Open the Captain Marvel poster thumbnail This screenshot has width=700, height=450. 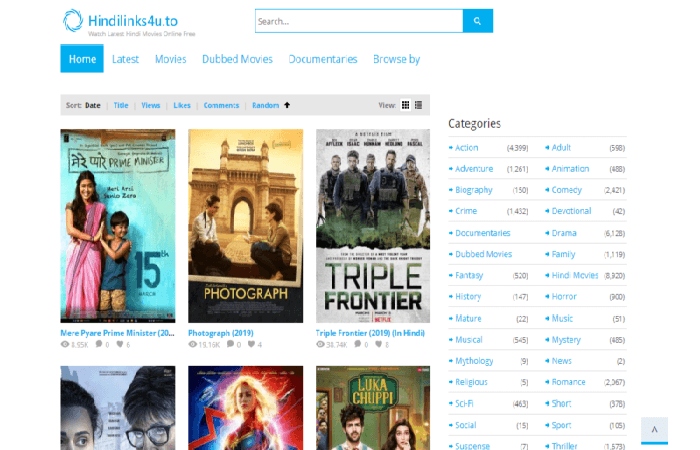click(246, 408)
